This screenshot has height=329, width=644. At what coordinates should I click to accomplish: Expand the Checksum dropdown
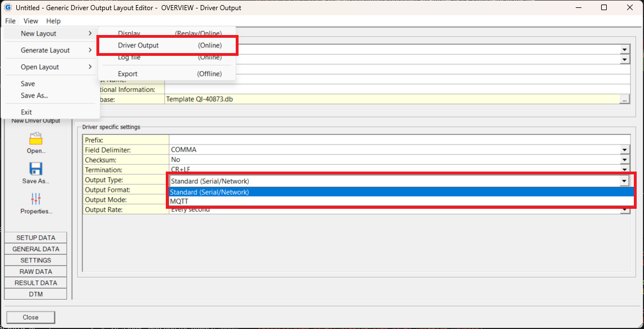pyautogui.click(x=624, y=160)
